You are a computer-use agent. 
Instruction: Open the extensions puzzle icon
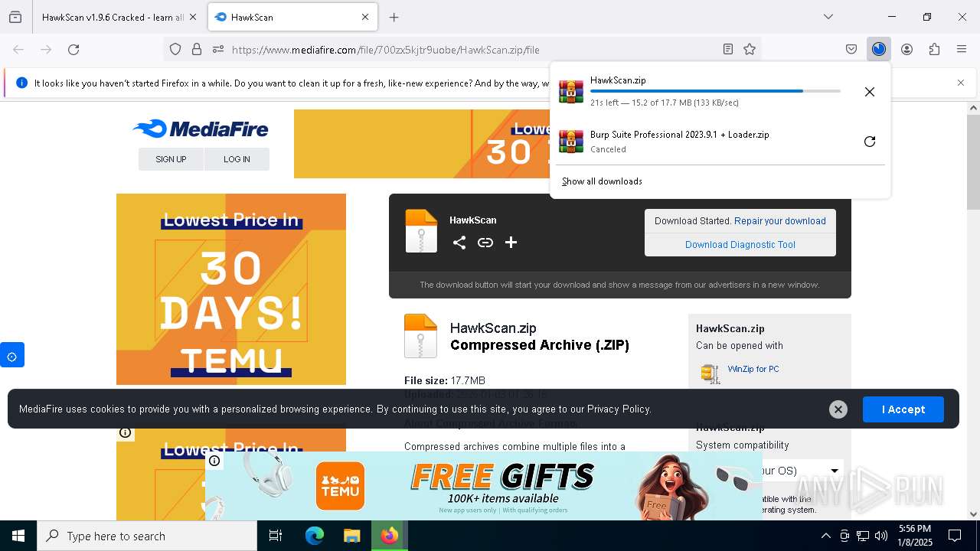tap(934, 49)
